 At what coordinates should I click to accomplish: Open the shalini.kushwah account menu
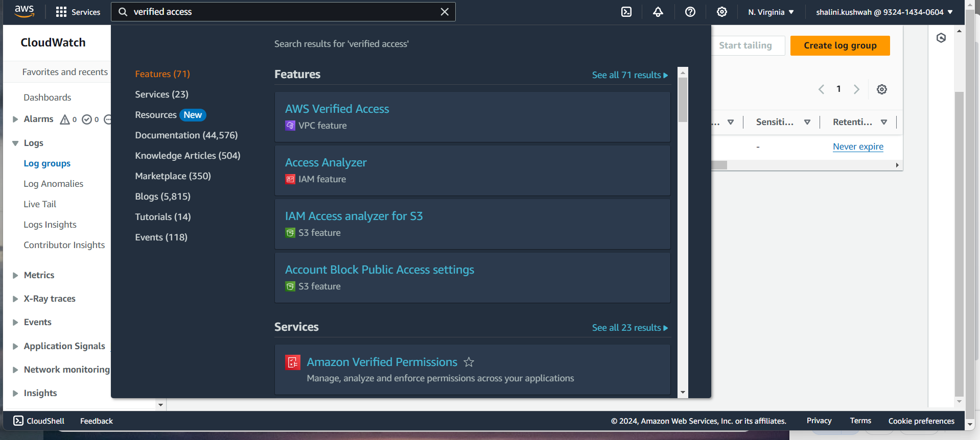pos(884,12)
